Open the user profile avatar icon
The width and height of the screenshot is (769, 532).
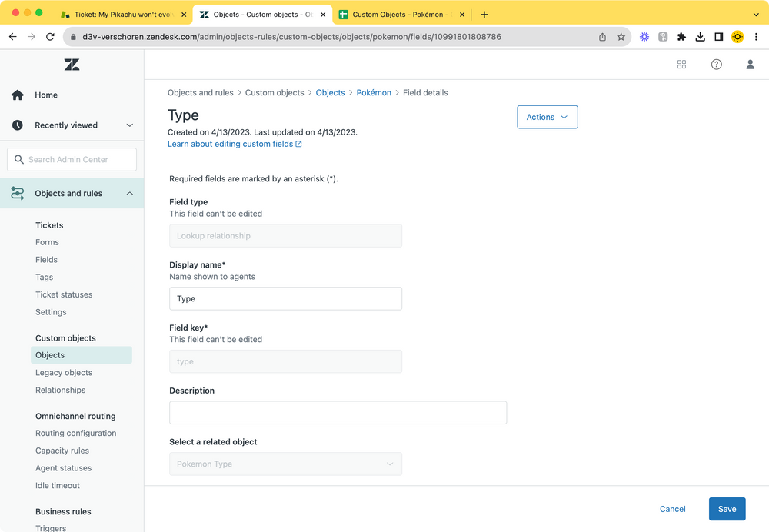pos(750,65)
